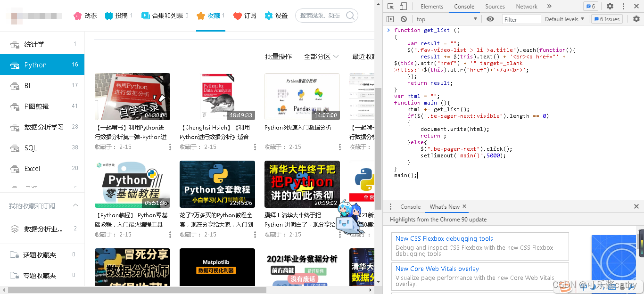Open the 专题收藏夹 folder
Viewport: 644px width, 294px height.
click(x=42, y=275)
